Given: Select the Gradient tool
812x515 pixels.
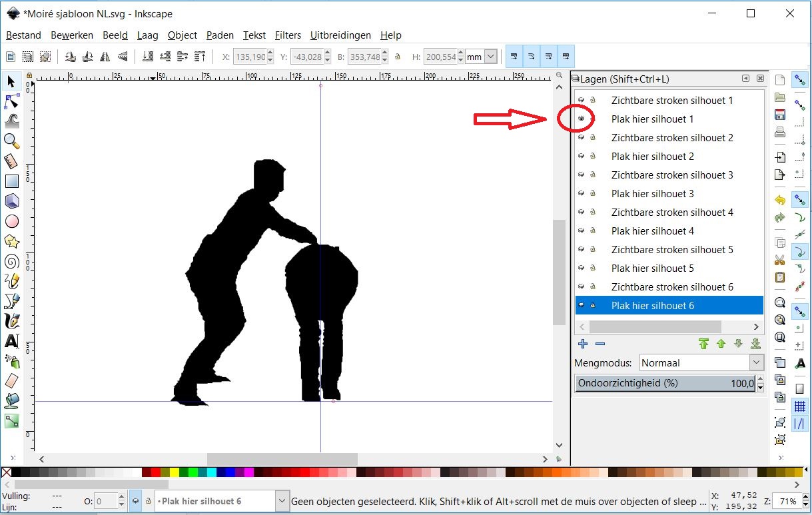Looking at the screenshot, I should pyautogui.click(x=12, y=420).
